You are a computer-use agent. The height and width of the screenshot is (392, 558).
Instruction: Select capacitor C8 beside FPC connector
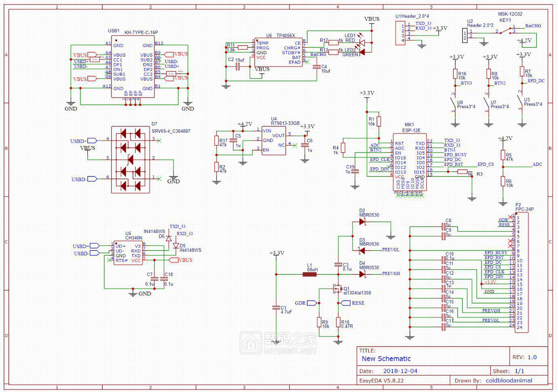click(444, 227)
